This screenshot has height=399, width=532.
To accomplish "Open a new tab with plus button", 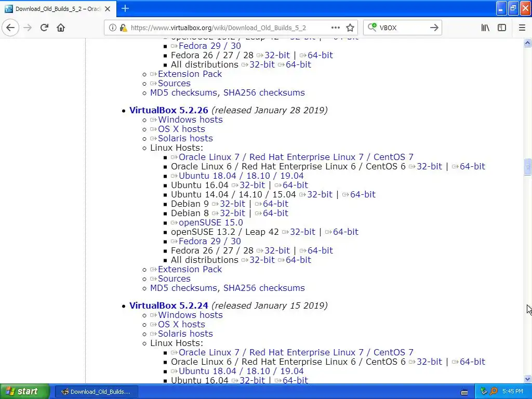I will click(125, 8).
